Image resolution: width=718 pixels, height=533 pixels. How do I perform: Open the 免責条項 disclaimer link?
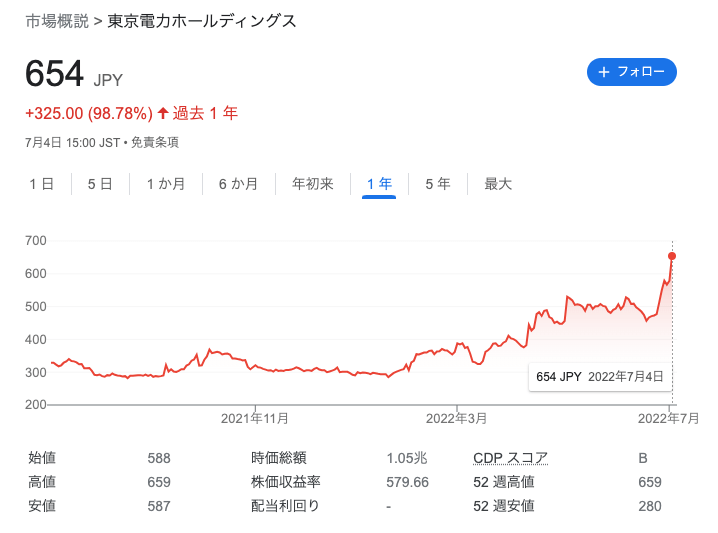pos(155,143)
